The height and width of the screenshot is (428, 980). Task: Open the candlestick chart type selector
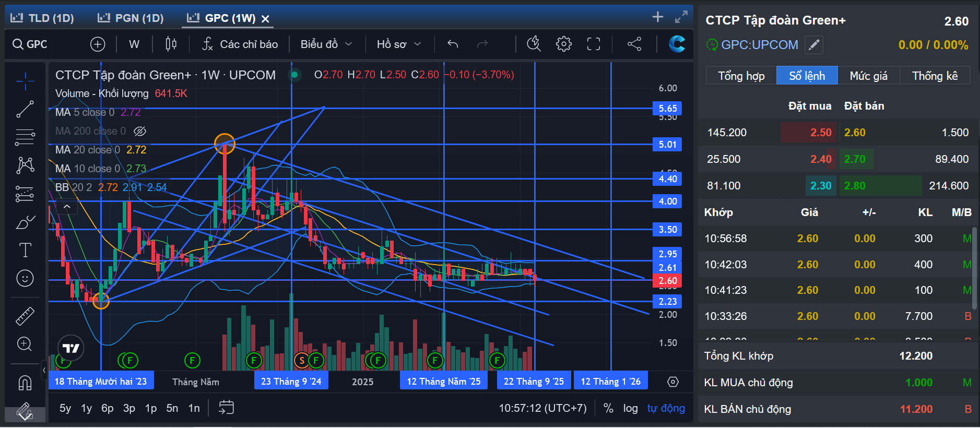(171, 44)
